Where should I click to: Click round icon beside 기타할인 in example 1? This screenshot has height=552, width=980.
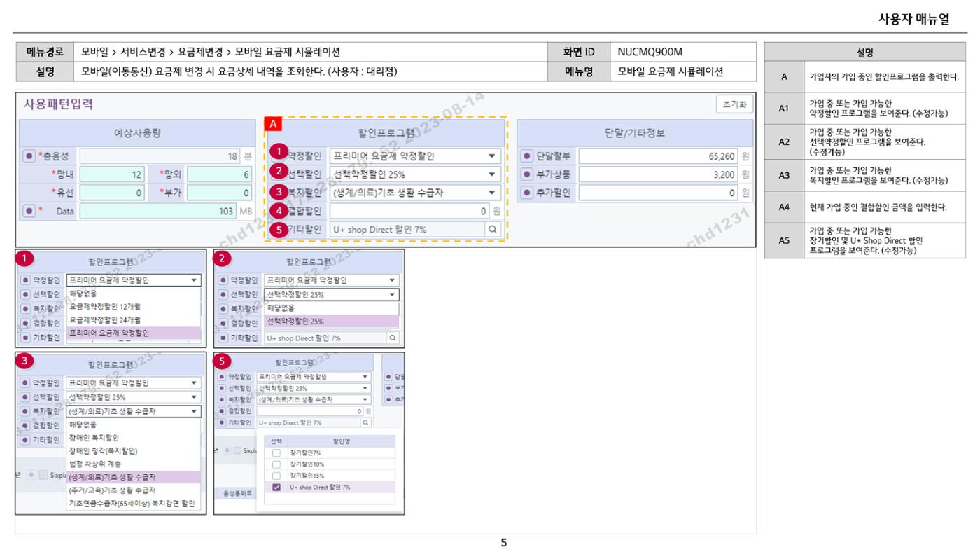click(x=26, y=338)
